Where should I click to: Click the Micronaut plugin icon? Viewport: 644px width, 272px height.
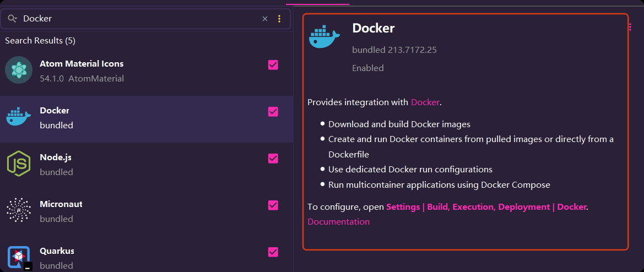19,210
